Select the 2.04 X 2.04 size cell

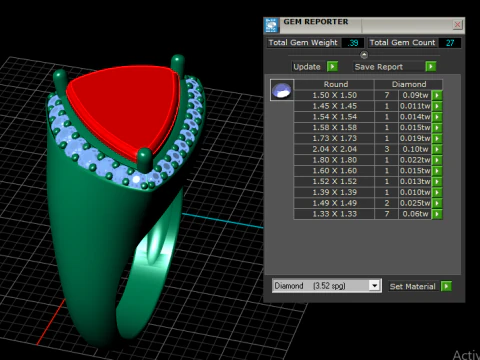pos(334,149)
